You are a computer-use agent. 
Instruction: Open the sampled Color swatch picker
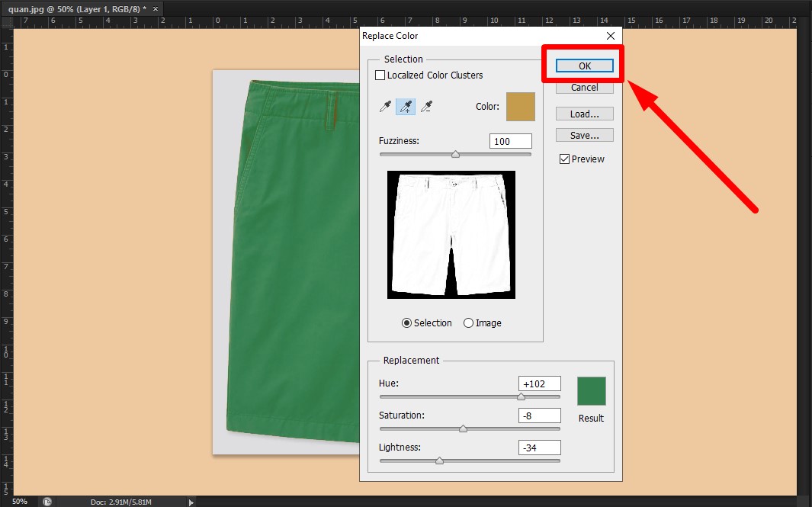[521, 106]
